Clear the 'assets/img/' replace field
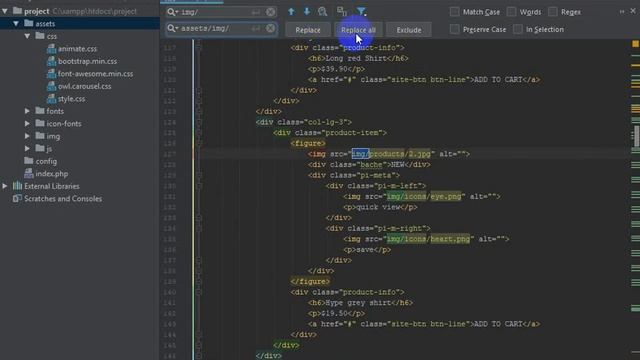Screen dimensions: 640x360 point(270,28)
